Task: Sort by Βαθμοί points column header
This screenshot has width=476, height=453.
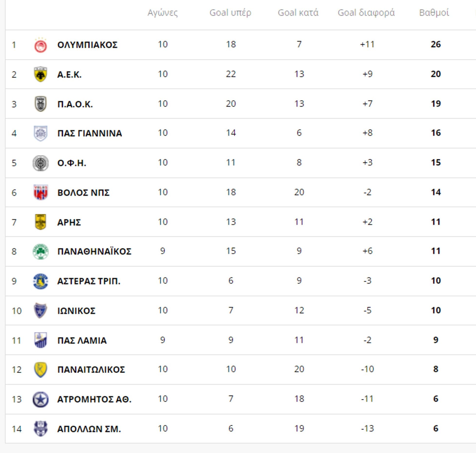Action: (434, 13)
